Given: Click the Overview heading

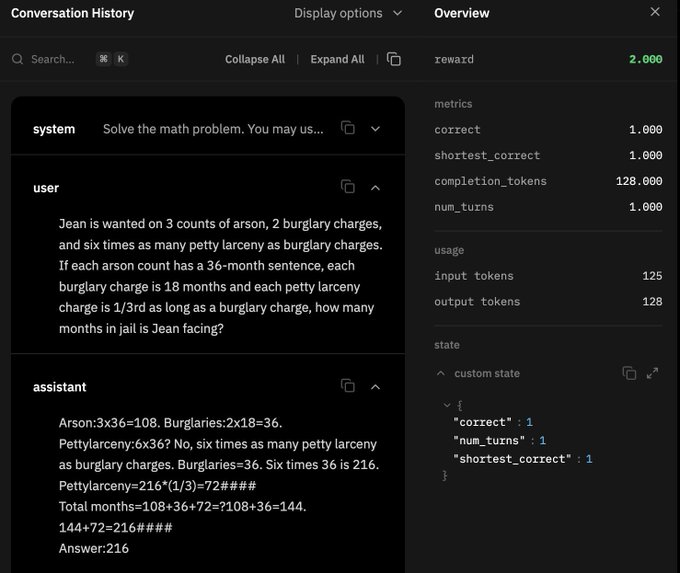Looking at the screenshot, I should point(461,13).
